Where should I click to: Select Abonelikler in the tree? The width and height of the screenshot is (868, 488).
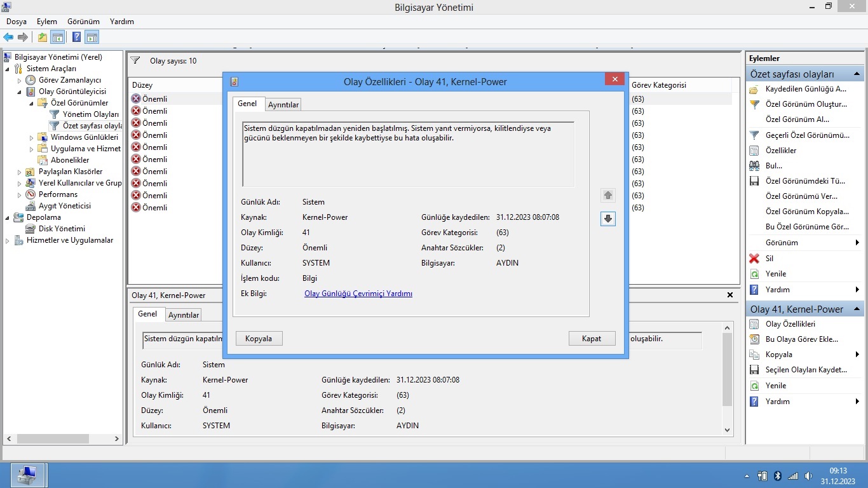[x=70, y=160]
